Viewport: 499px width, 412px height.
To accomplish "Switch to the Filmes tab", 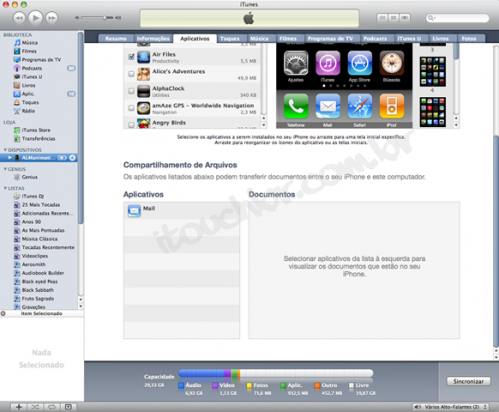I will [288, 39].
